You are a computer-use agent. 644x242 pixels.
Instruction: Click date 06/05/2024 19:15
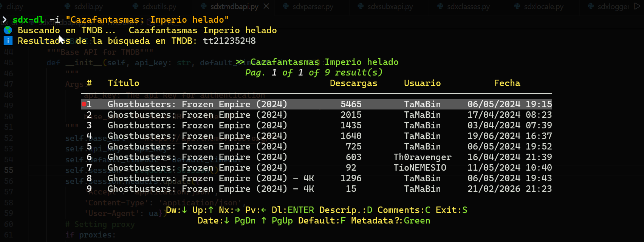tap(509, 104)
